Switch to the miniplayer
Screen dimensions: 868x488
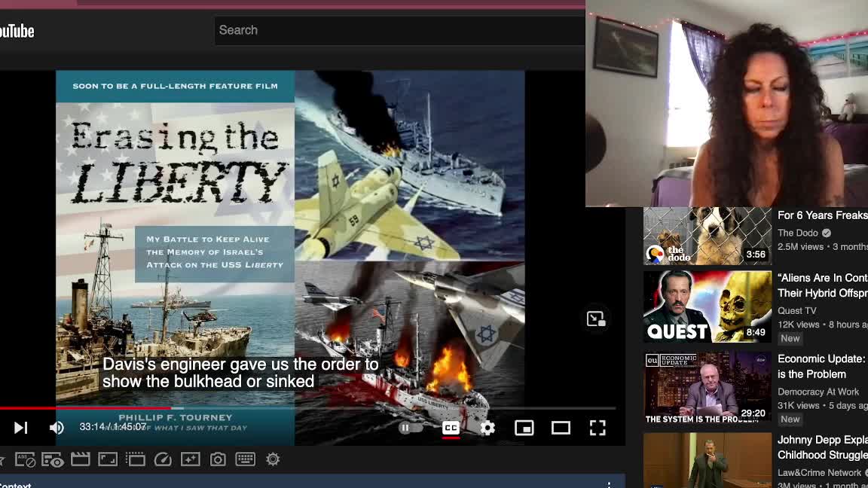click(524, 428)
